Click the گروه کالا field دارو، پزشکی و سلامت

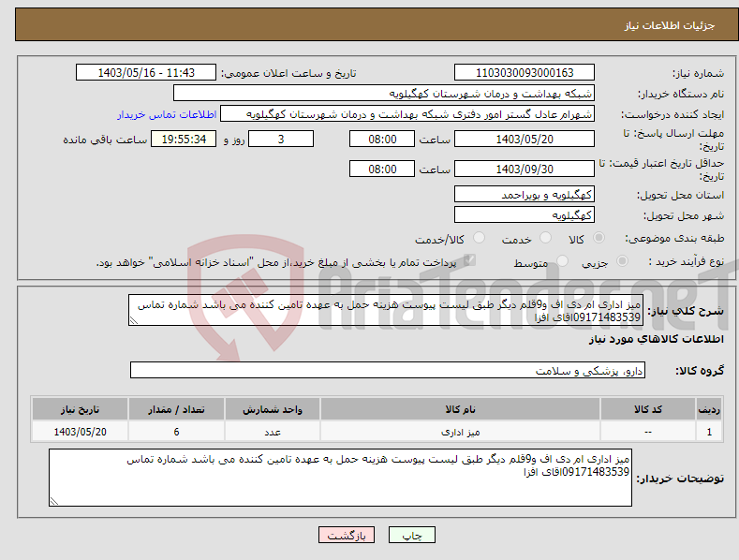pos(388,371)
